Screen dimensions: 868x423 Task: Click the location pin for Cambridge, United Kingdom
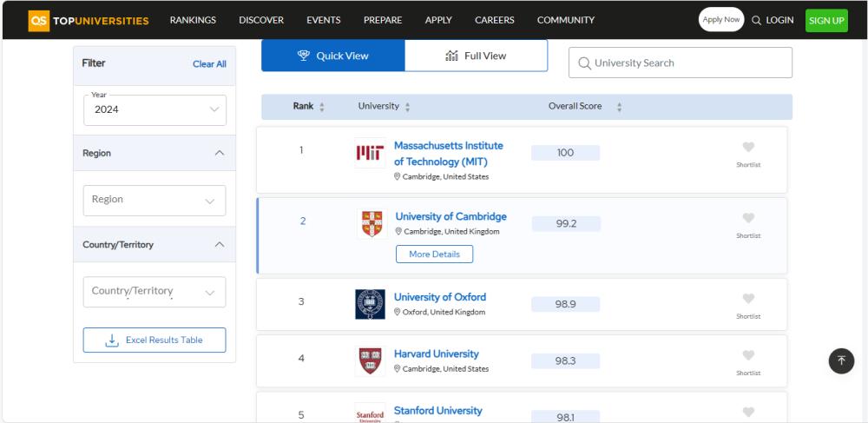point(398,231)
